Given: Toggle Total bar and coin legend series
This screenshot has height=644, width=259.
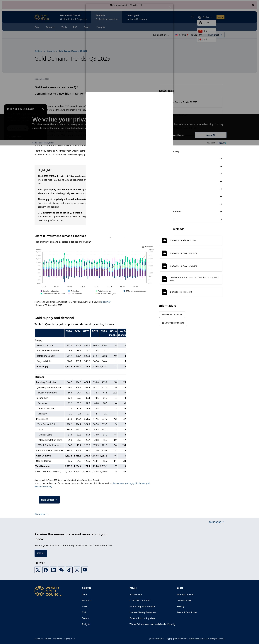Looking at the screenshot, I should click(104, 291).
